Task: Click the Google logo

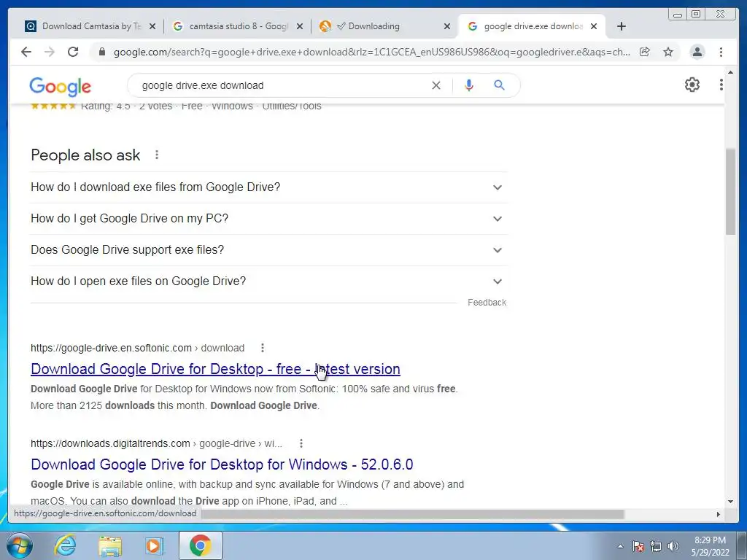Action: (60, 86)
